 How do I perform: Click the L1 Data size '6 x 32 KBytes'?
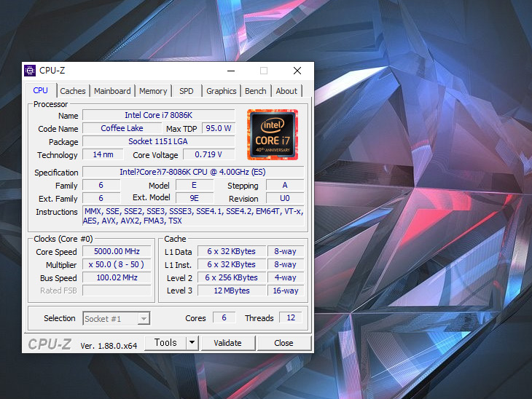[232, 251]
